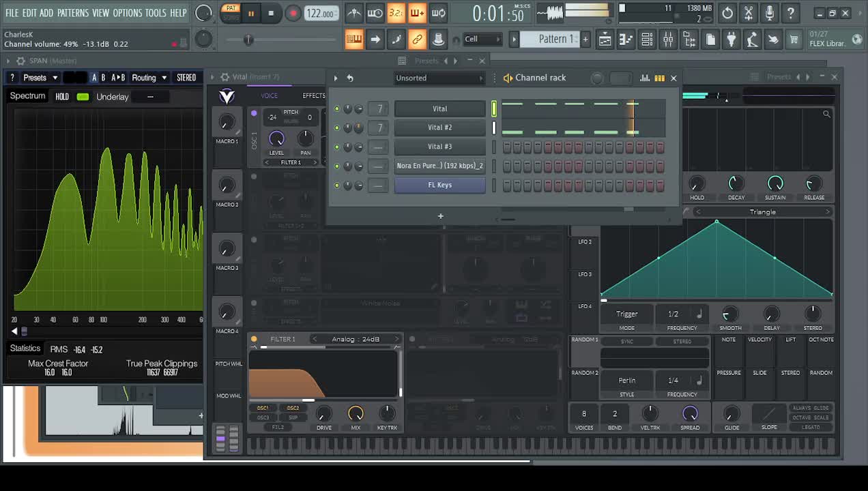Toggle the channel rack view icon

(x=647, y=40)
